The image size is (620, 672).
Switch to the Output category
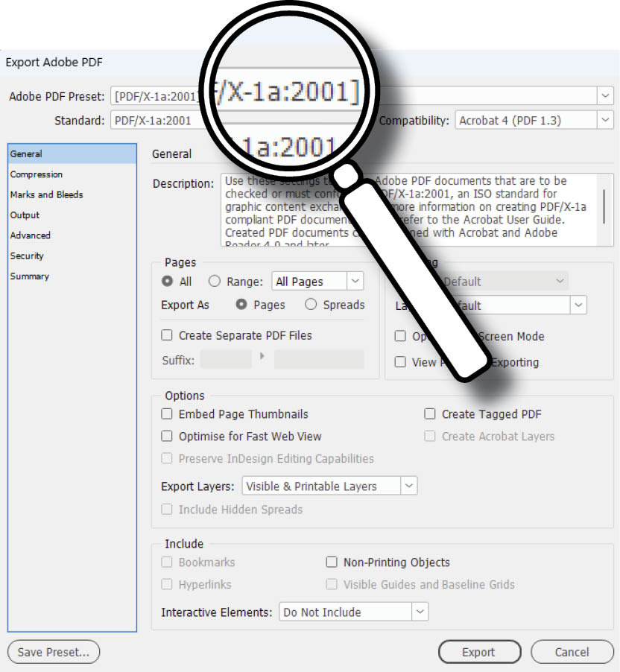click(x=25, y=215)
